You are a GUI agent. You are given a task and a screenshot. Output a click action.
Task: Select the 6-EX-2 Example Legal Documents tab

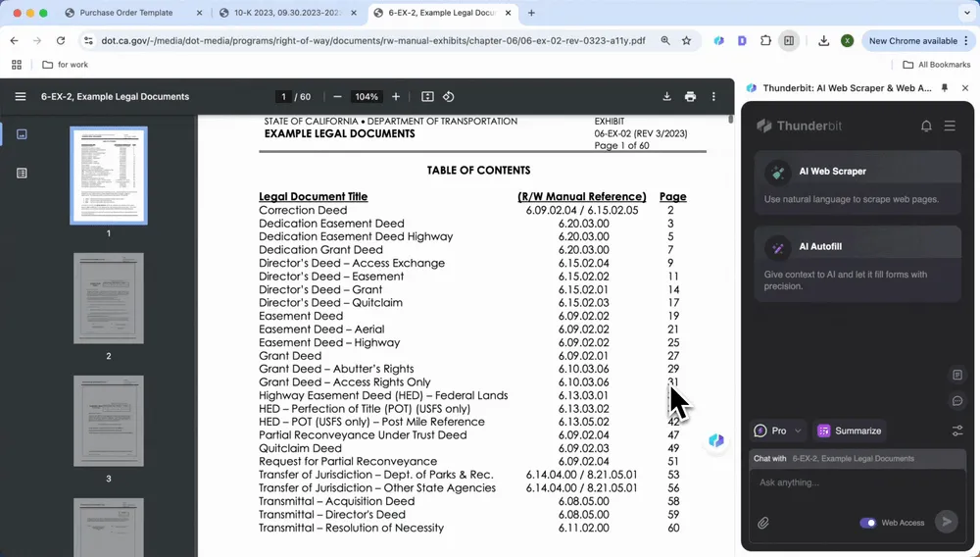(x=442, y=13)
